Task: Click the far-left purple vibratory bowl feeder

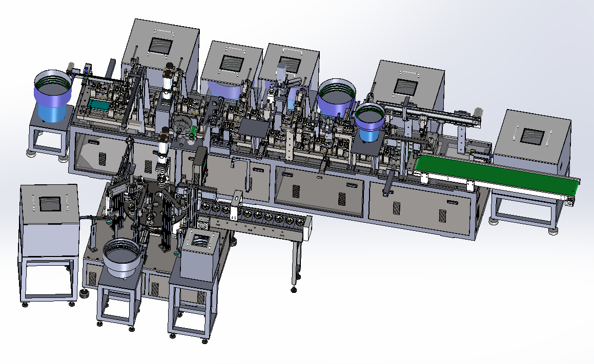Action: click(52, 95)
